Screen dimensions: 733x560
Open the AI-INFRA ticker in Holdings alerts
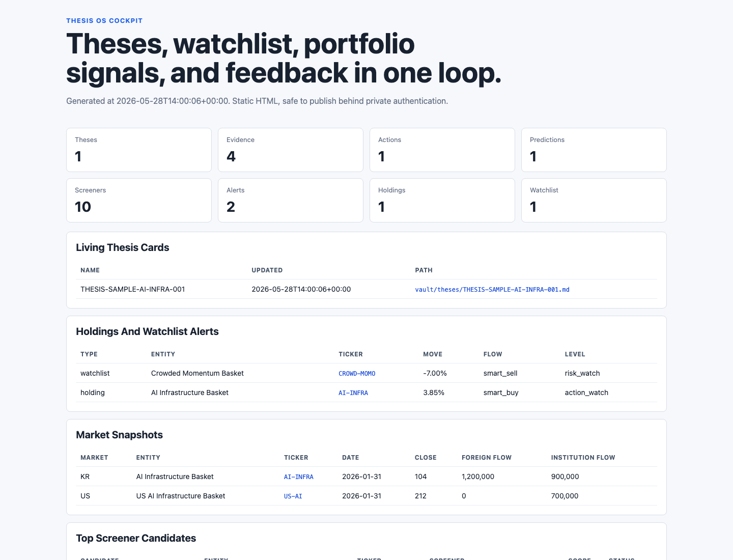coord(353,393)
